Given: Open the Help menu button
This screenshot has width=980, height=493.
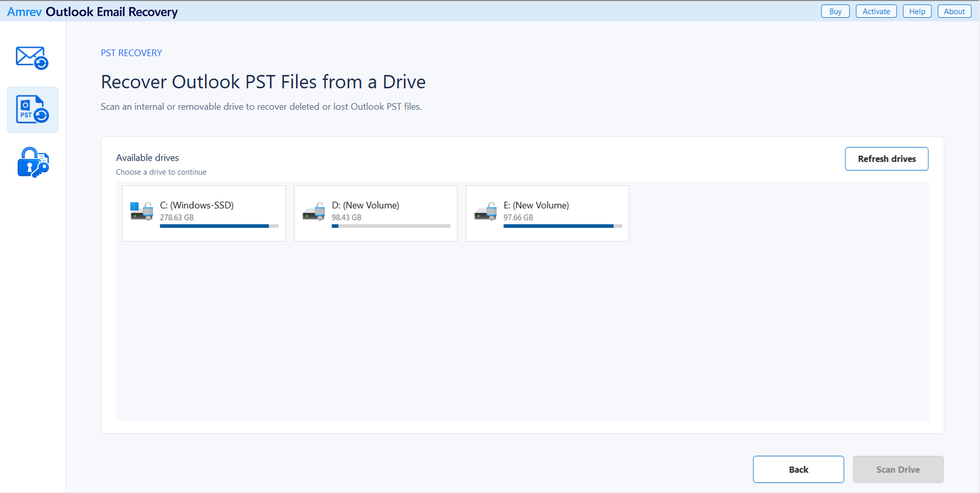Looking at the screenshot, I should tap(917, 12).
